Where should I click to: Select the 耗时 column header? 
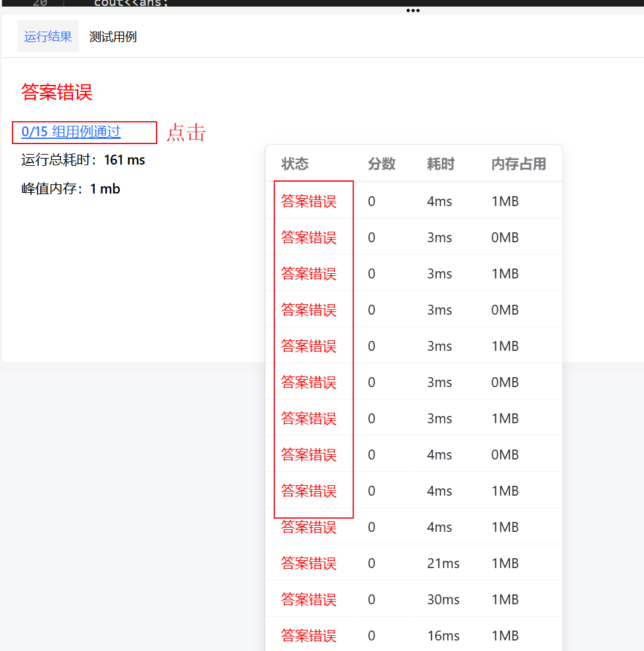tap(440, 164)
